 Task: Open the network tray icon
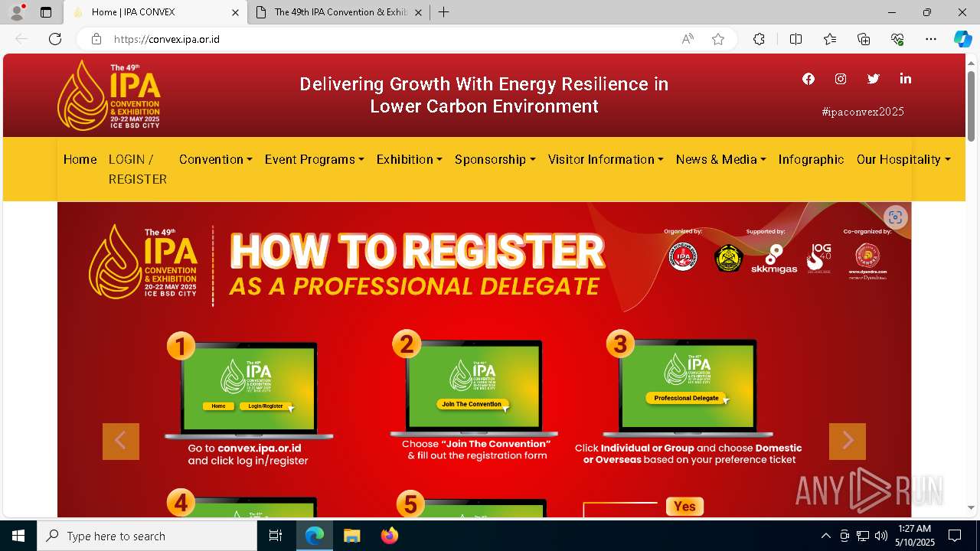pos(863,536)
